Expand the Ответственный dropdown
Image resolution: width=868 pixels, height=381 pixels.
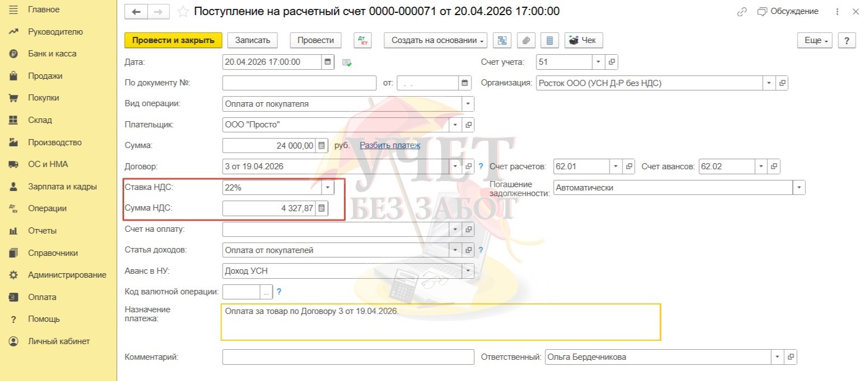click(x=777, y=357)
